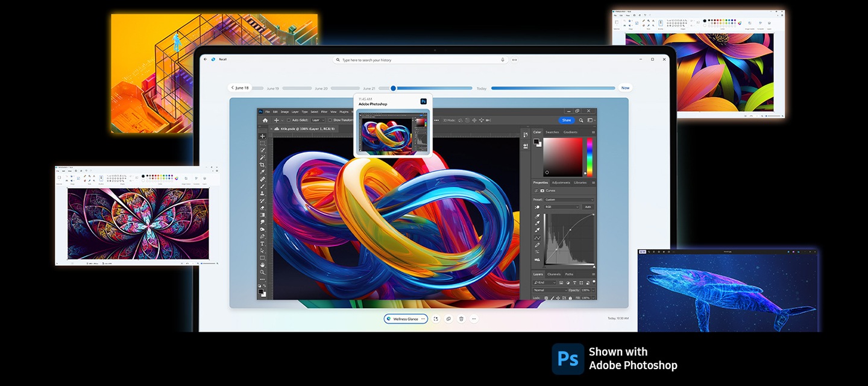This screenshot has height=386, width=868.
Task: Click the rainbow hue slider in Color panel
Action: (x=590, y=157)
